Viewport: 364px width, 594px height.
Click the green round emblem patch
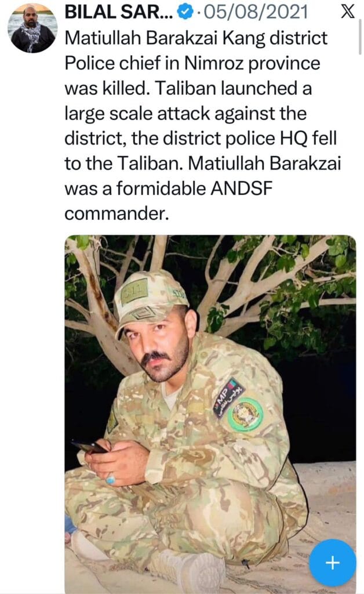coord(246,414)
